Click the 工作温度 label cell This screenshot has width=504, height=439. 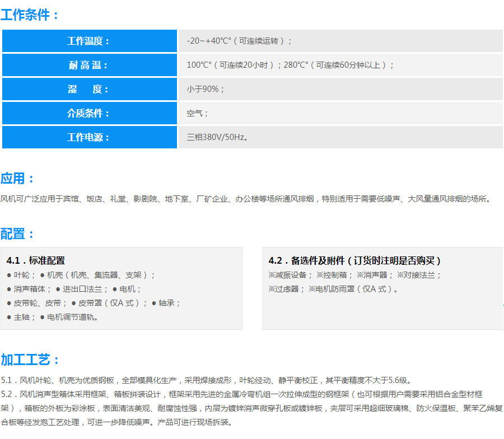coord(90,41)
